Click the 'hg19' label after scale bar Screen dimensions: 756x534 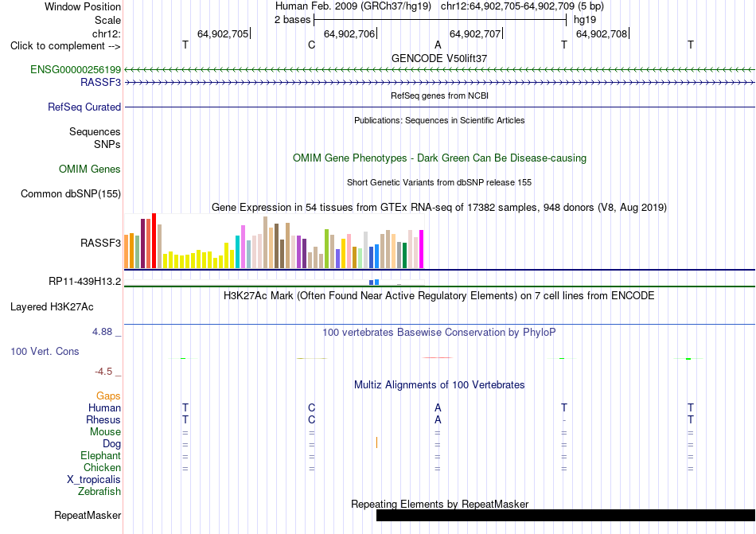point(584,20)
